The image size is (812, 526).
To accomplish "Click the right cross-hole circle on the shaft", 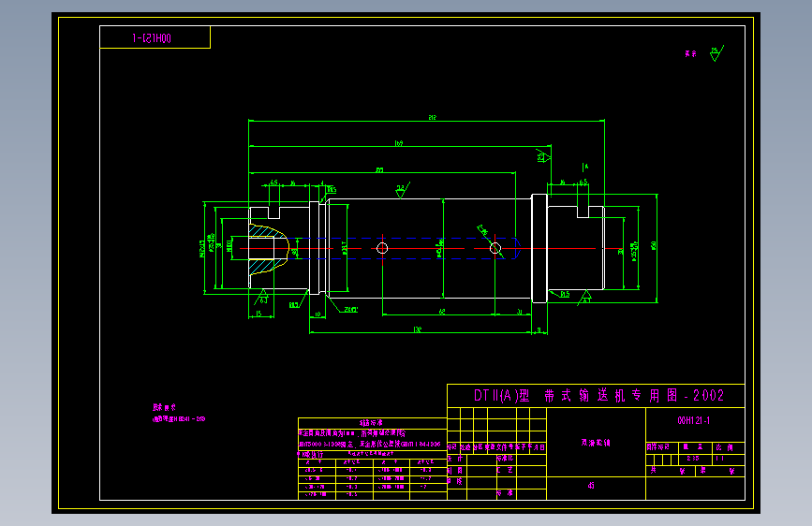I will pos(495,249).
